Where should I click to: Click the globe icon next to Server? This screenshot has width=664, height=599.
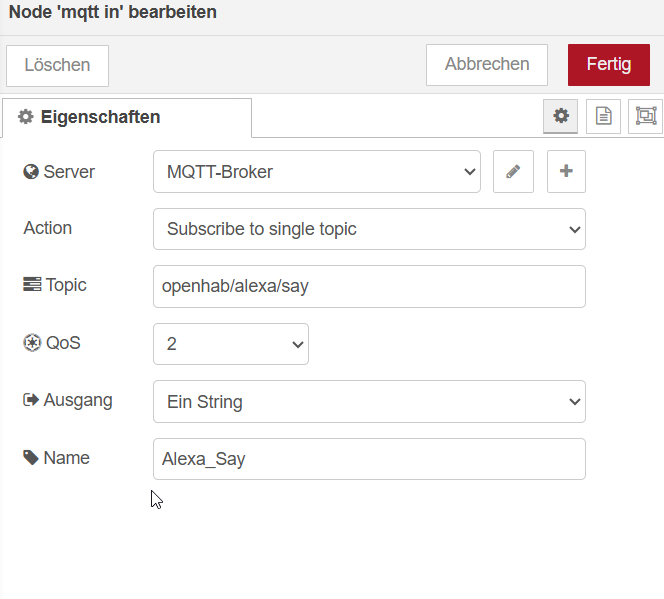[31, 172]
